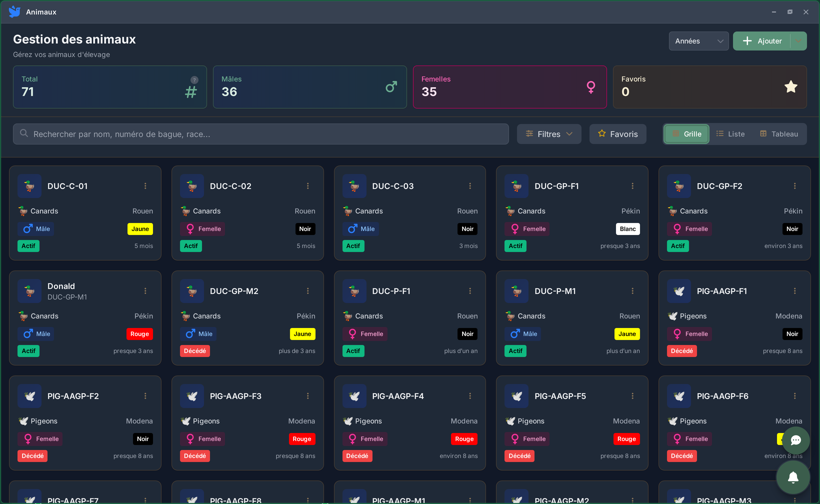The height and width of the screenshot is (504, 820).
Task: Click the Jaune color badge on DUC-C-01
Action: 140,229
